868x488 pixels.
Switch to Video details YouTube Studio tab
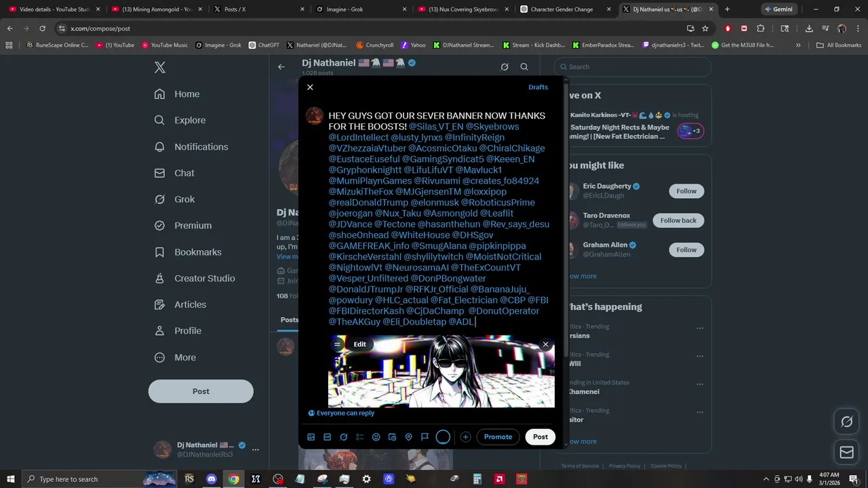(54, 9)
